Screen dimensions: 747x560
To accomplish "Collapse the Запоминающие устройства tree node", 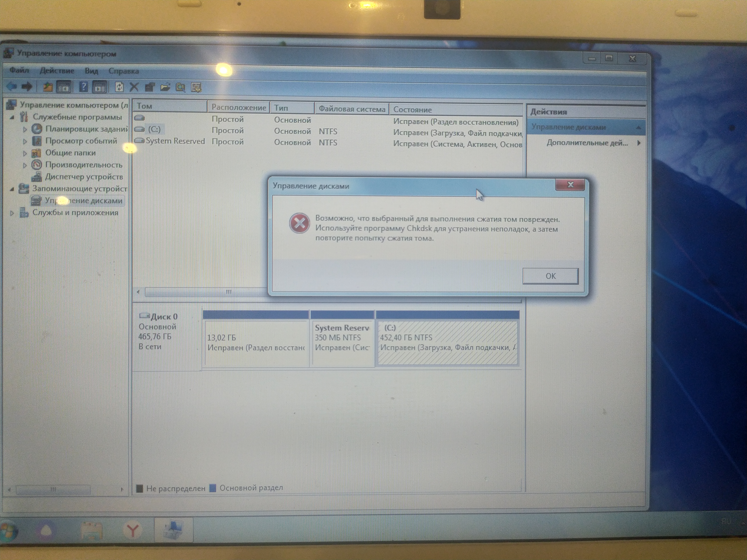I will [12, 189].
